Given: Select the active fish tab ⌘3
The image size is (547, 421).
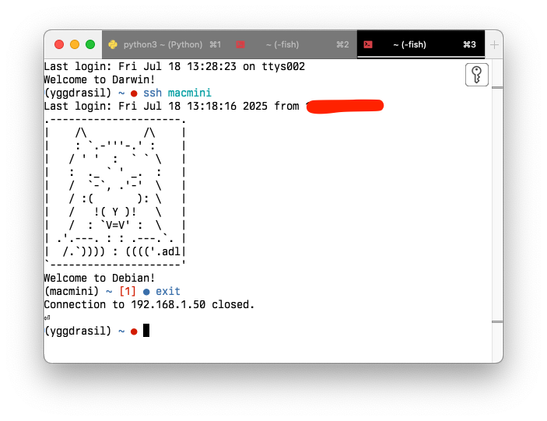Looking at the screenshot, I should [421, 44].
